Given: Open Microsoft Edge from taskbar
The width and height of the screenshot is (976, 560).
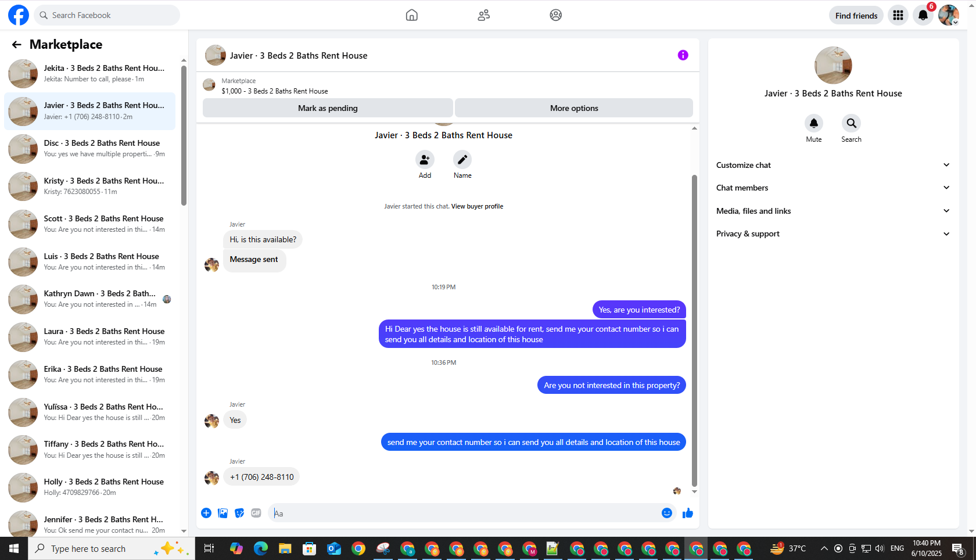Looking at the screenshot, I should [261, 548].
